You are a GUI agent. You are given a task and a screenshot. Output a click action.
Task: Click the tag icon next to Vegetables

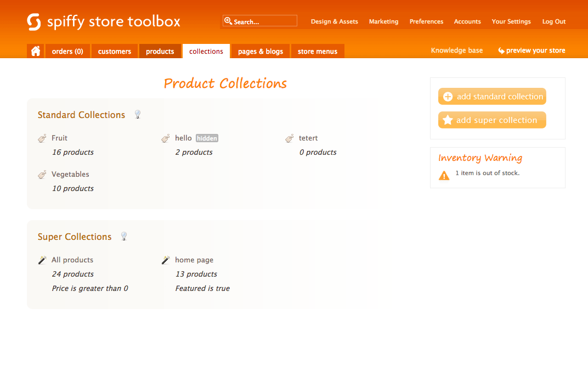click(x=42, y=175)
